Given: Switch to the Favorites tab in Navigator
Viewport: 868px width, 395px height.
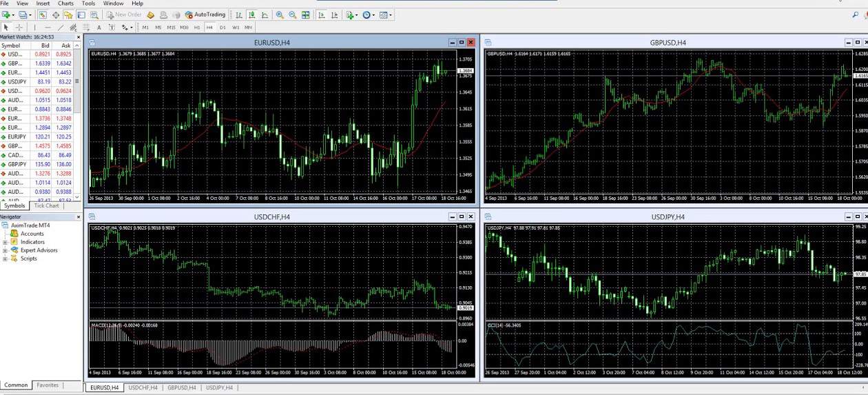Looking at the screenshot, I should (48, 385).
